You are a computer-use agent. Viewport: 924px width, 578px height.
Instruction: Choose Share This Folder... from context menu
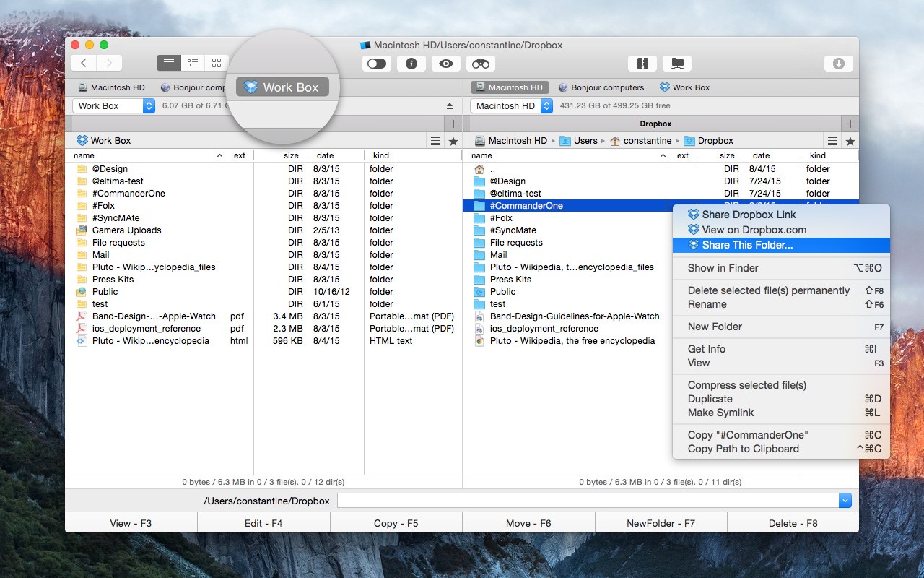(x=747, y=245)
